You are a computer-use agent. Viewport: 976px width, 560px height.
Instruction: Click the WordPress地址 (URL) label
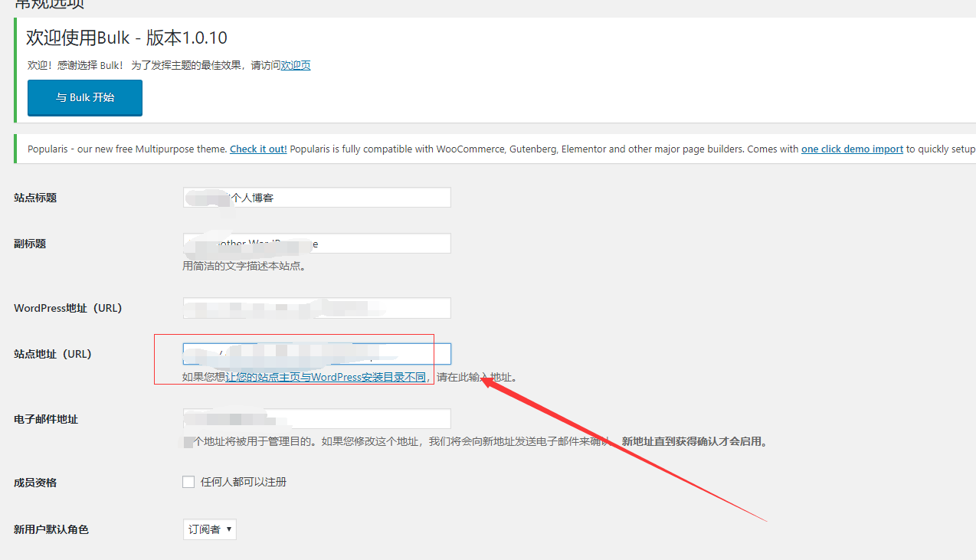click(68, 308)
